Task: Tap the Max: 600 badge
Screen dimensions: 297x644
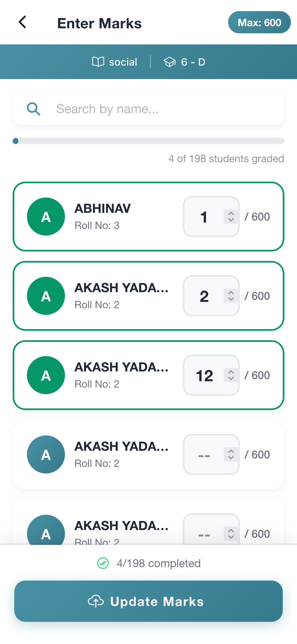Action: (259, 22)
